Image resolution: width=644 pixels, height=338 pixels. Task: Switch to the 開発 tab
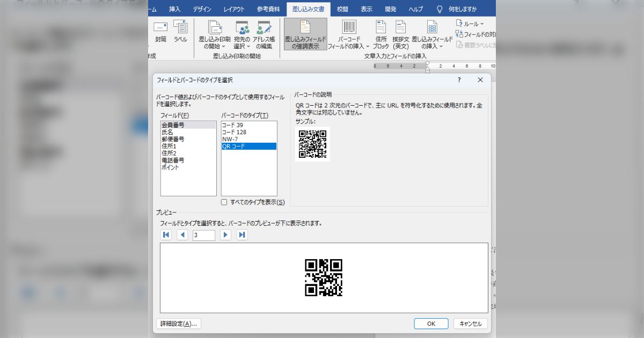pos(391,9)
